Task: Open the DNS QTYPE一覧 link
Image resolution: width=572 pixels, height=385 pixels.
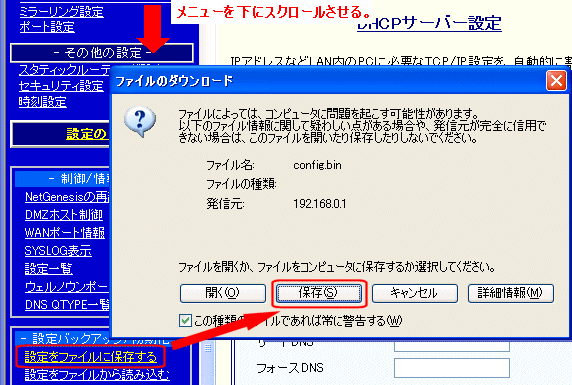Action: [x=67, y=305]
